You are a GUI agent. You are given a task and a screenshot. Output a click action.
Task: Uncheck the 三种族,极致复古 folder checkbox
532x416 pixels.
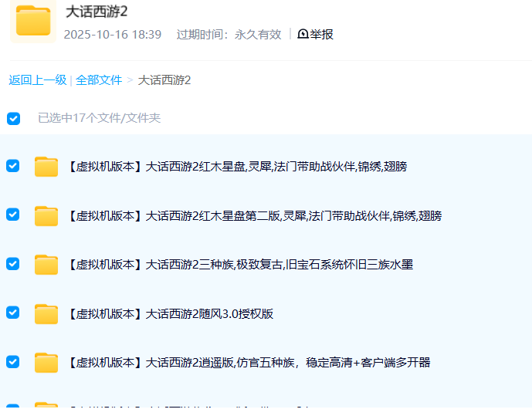[13, 264]
